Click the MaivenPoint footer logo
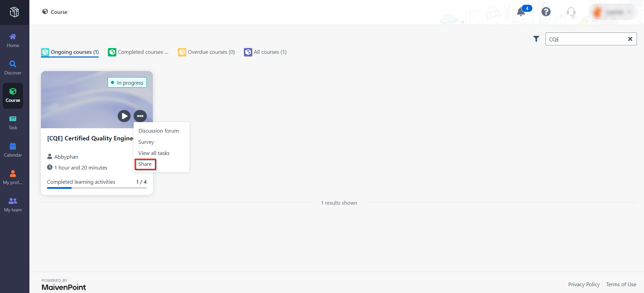The image size is (644, 293). (x=64, y=287)
